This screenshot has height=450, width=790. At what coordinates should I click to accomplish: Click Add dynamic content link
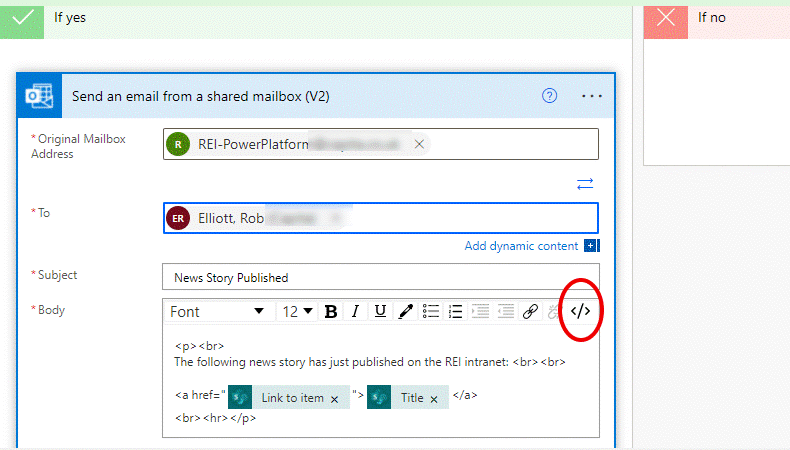pos(521,246)
